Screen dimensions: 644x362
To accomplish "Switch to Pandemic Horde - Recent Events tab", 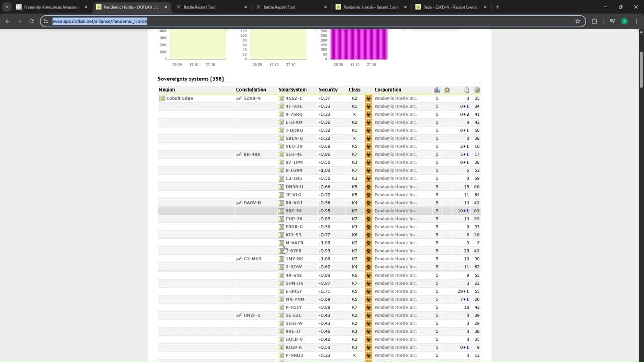I will click(x=371, y=7).
